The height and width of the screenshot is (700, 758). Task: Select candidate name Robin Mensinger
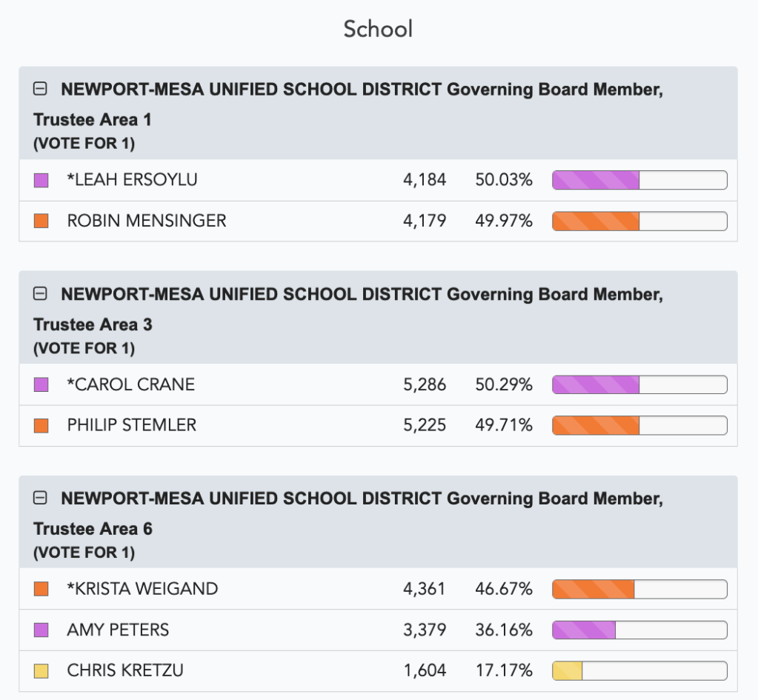tap(147, 221)
